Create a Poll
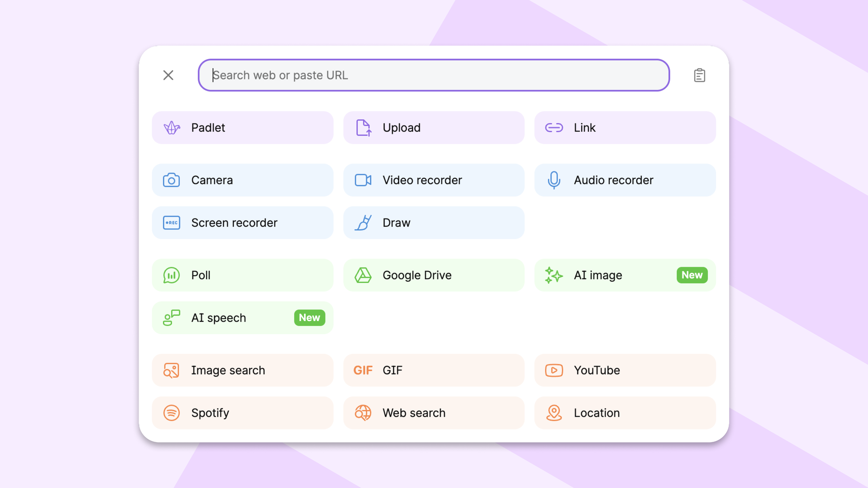This screenshot has width=868, height=488. 242,275
